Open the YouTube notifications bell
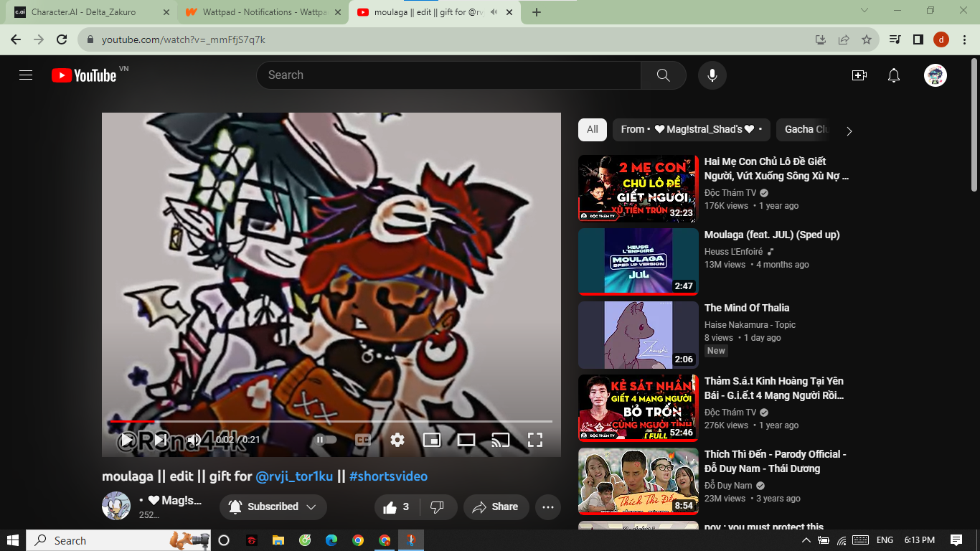This screenshot has width=980, height=551. 894,75
